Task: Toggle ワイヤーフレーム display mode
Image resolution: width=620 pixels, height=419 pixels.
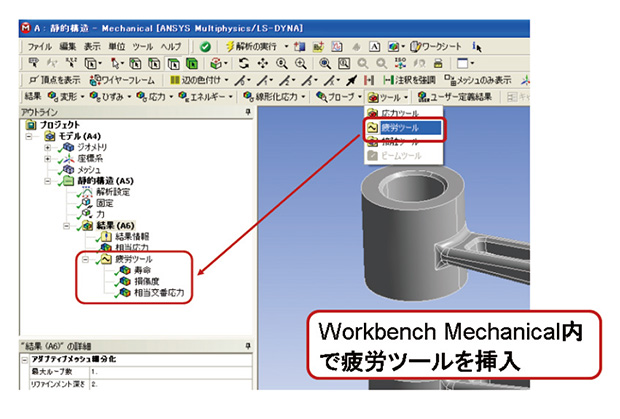Action: pos(123,80)
